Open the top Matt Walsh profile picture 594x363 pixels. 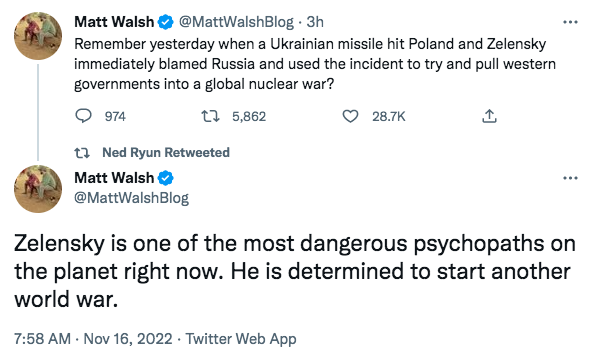pyautogui.click(x=38, y=36)
